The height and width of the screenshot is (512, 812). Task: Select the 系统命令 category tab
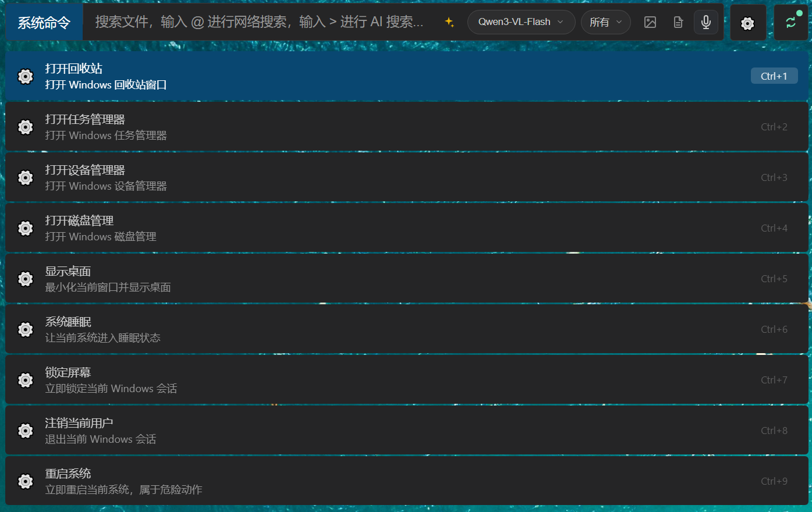[x=44, y=23]
